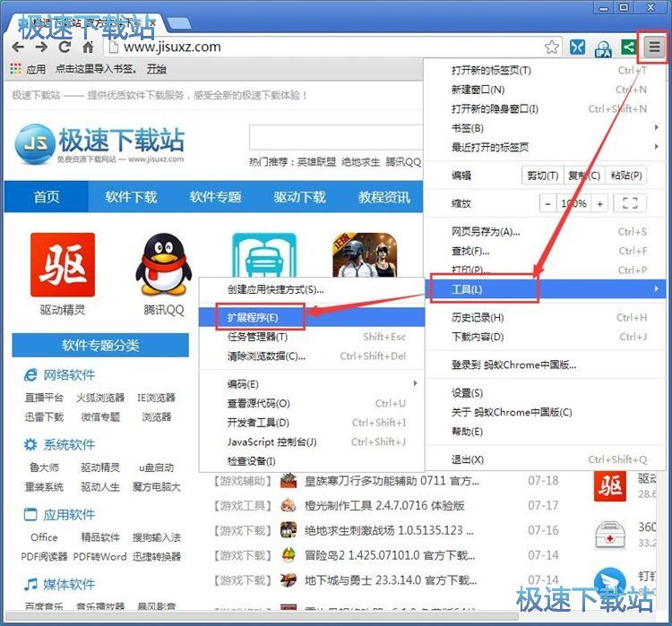Close the current browser tab
672x626 pixels.
click(x=152, y=22)
